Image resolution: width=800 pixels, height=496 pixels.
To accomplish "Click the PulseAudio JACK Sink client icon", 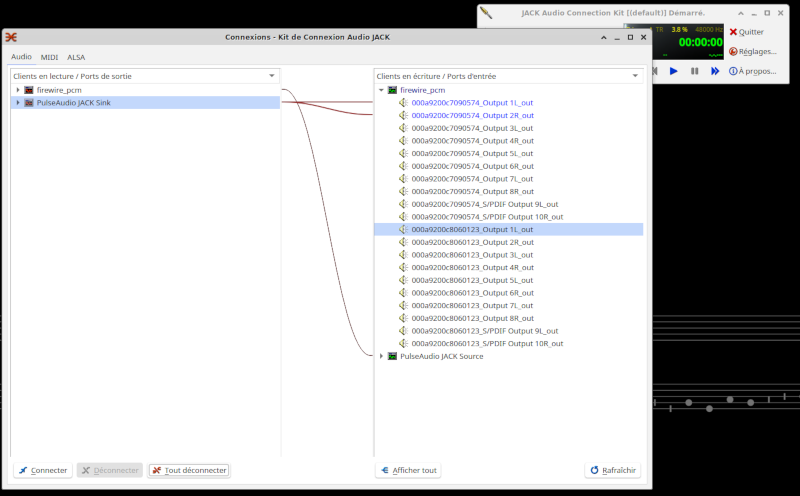I will (29, 103).
